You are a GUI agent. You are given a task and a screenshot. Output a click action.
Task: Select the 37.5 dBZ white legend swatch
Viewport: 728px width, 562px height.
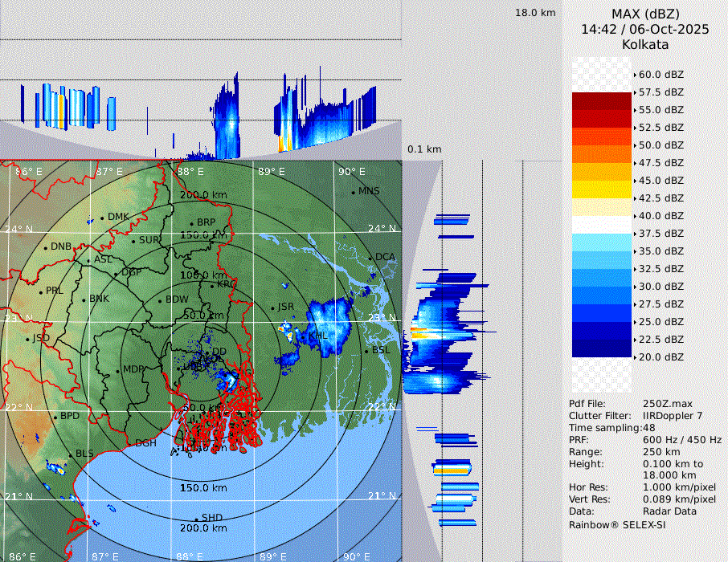pos(602,225)
